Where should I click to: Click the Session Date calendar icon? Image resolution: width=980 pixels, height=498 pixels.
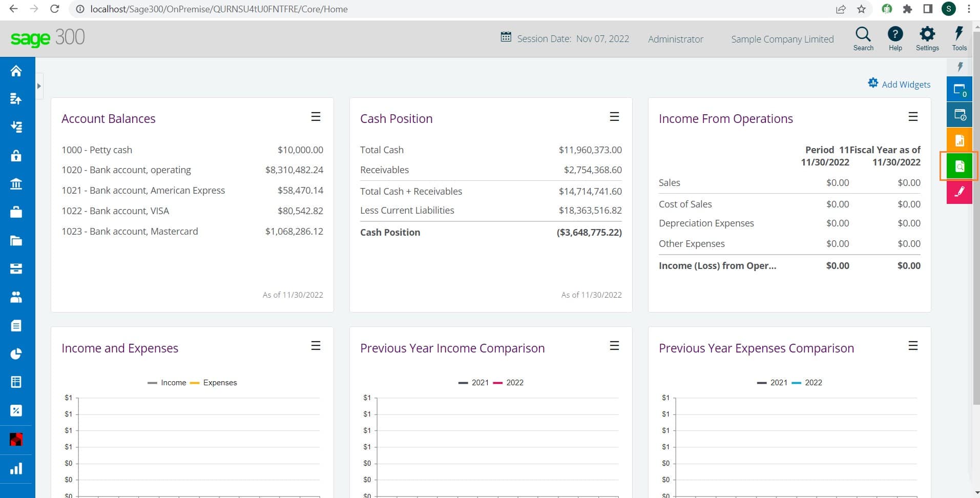point(506,37)
